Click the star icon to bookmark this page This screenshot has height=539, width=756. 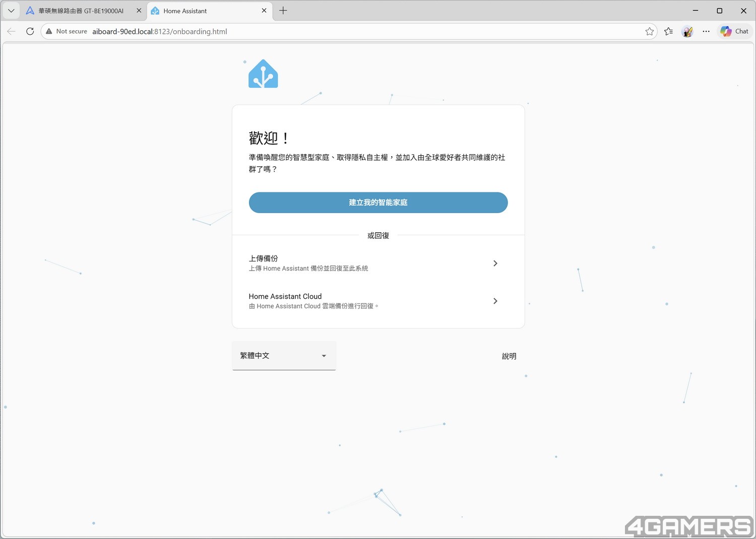(x=649, y=31)
